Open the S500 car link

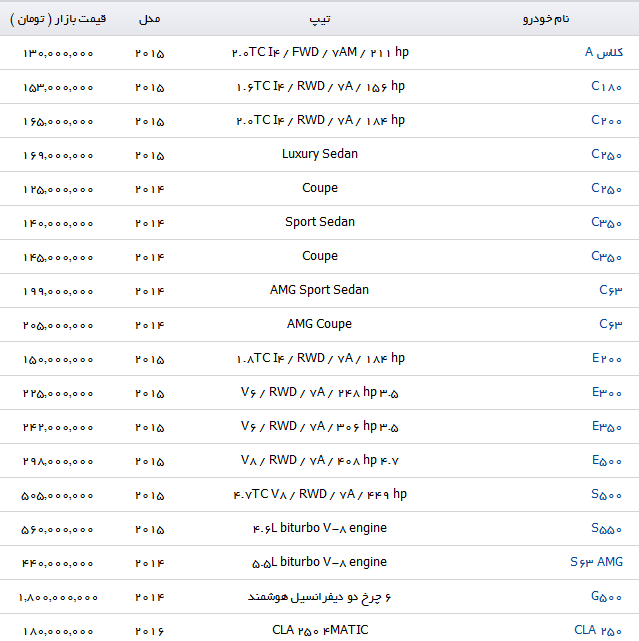(x=607, y=494)
